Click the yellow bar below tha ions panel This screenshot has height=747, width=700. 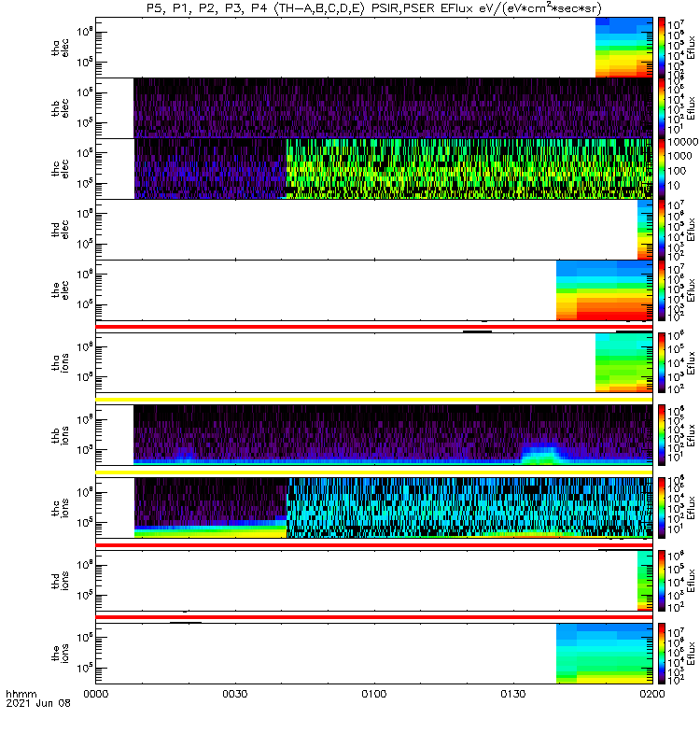click(374, 400)
